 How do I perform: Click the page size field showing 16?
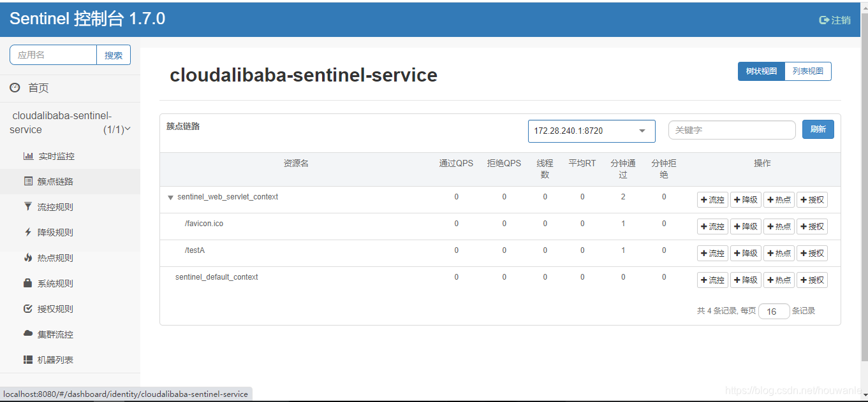[774, 312]
